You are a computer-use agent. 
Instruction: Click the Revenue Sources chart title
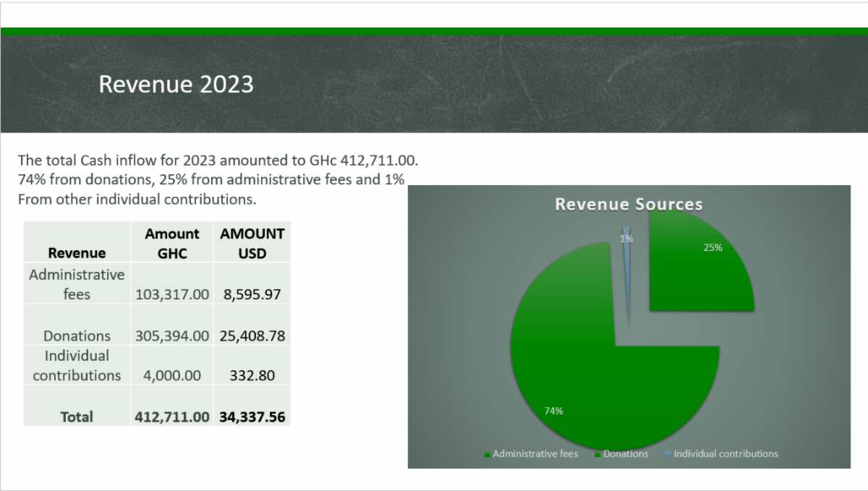[x=629, y=205]
